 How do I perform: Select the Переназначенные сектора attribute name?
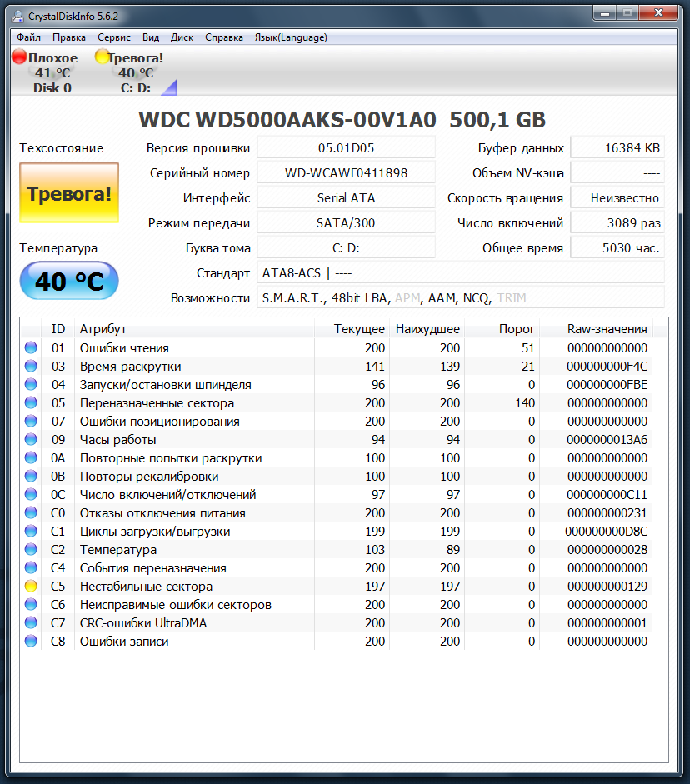[x=157, y=403]
